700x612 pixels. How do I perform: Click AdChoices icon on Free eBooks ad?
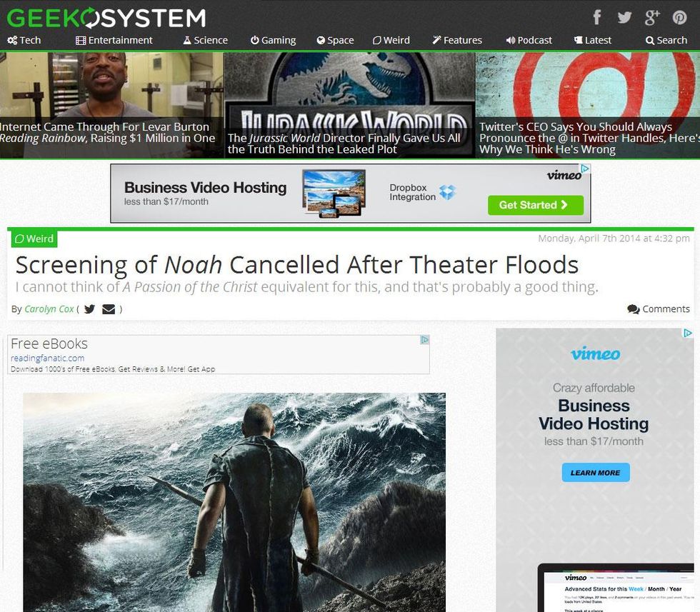pyautogui.click(x=424, y=340)
